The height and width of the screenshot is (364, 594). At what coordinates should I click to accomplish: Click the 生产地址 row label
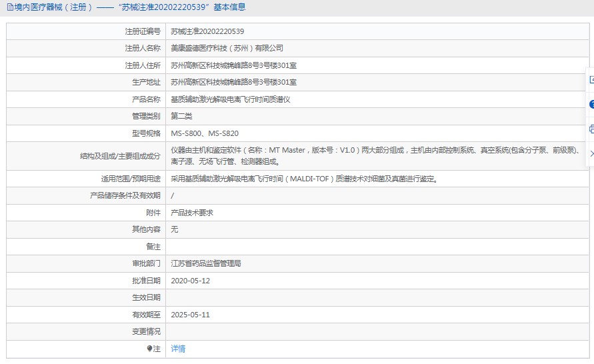[146, 82]
